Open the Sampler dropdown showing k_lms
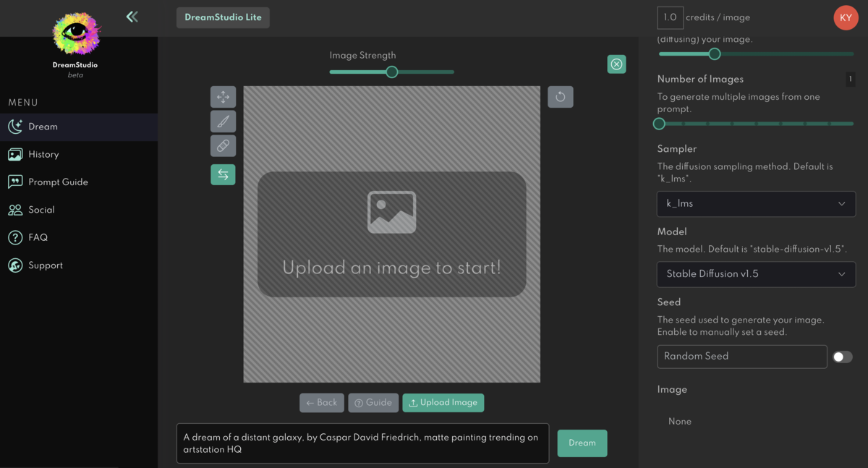The width and height of the screenshot is (868, 468). pyautogui.click(x=755, y=203)
